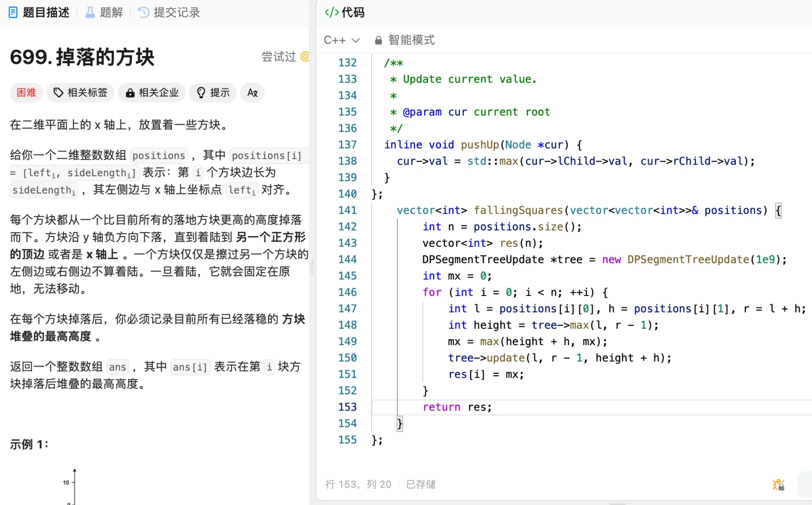The height and width of the screenshot is (505, 812).
Task: Click line number 132 in the gutter
Action: (347, 63)
